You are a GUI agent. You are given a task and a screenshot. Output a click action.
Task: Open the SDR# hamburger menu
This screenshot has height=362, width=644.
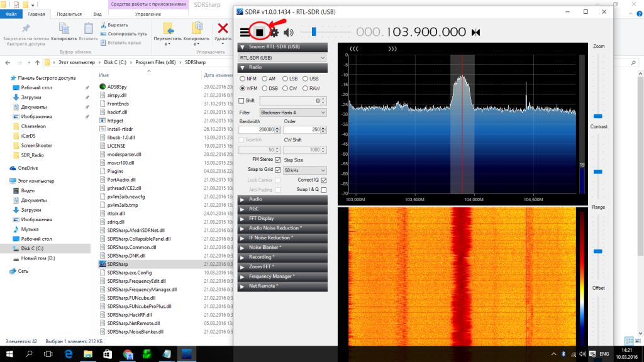pyautogui.click(x=245, y=32)
